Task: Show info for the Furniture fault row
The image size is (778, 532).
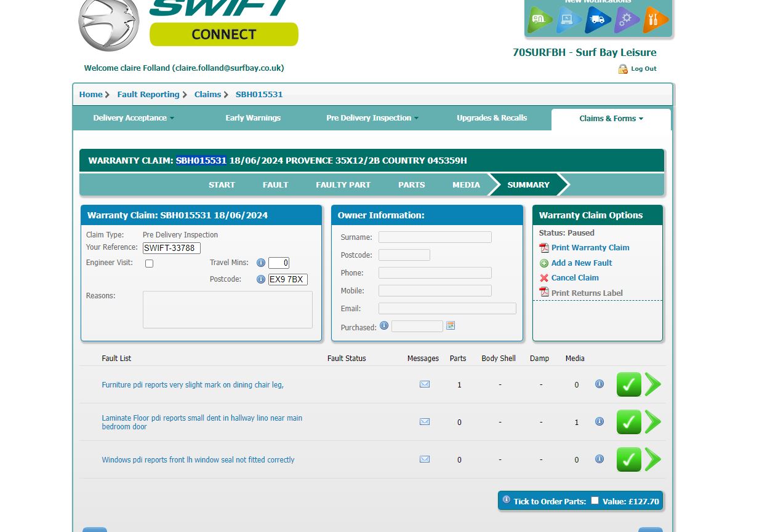Action: [x=600, y=384]
